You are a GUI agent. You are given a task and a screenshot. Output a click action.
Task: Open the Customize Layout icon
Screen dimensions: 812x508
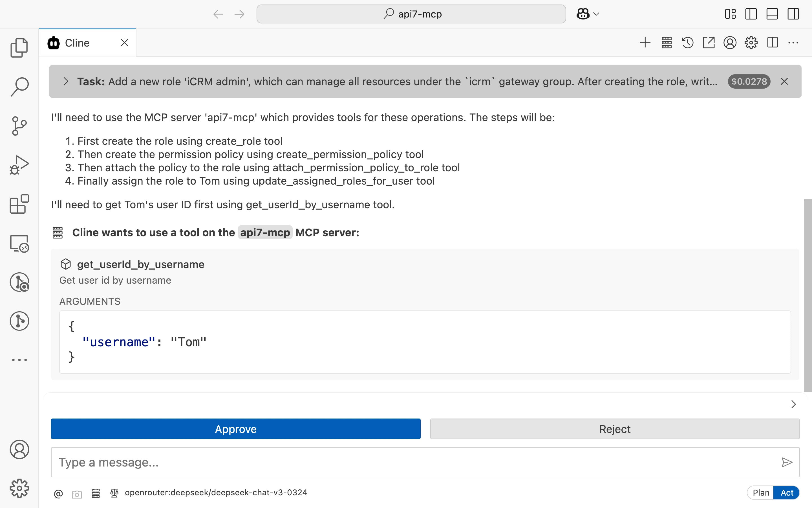tap(730, 14)
